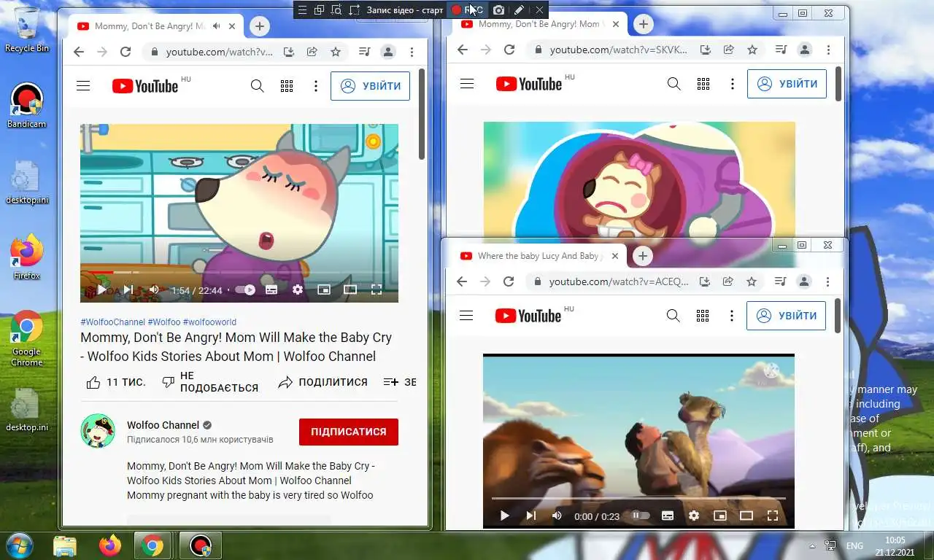Open new tab in the Lucy Chrome window

pos(642,256)
